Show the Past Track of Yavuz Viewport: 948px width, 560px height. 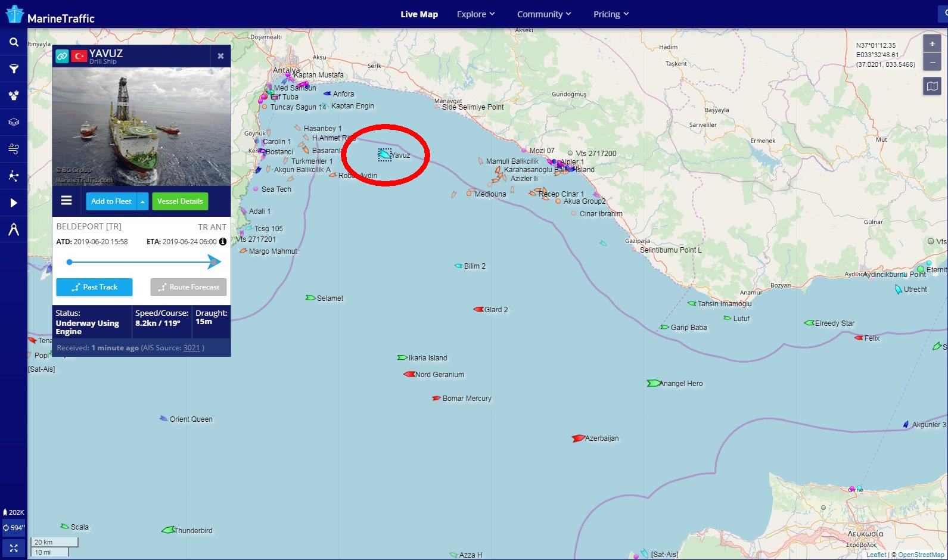coord(94,287)
